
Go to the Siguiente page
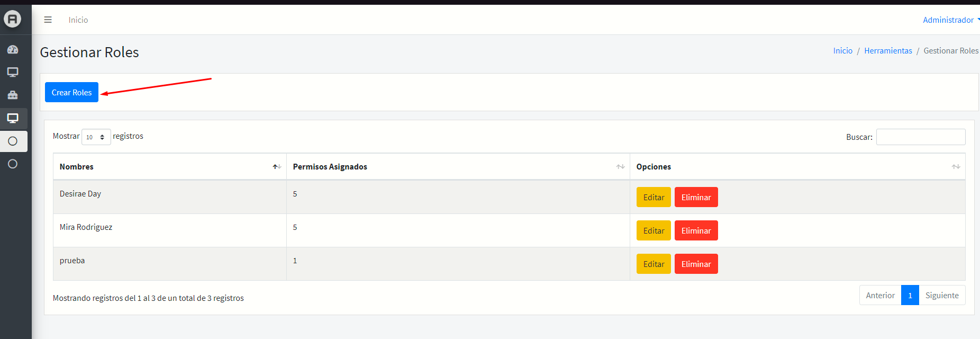click(x=941, y=296)
